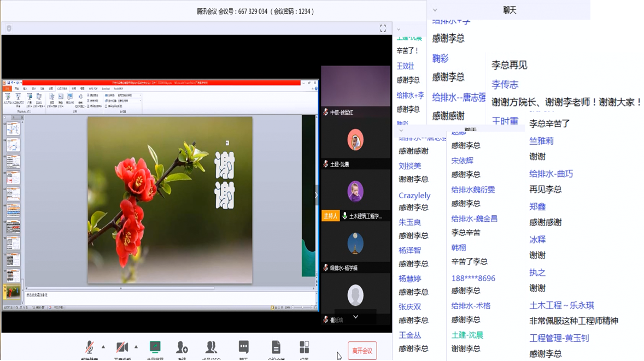Click the red 离开会议 leave meeting button
This screenshot has width=644, height=361.
362,351
